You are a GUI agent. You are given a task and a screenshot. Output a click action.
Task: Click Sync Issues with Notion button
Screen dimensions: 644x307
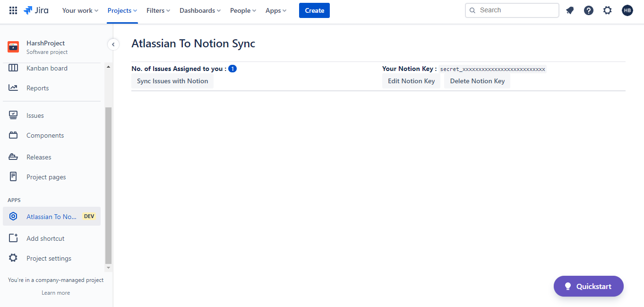[172, 81]
